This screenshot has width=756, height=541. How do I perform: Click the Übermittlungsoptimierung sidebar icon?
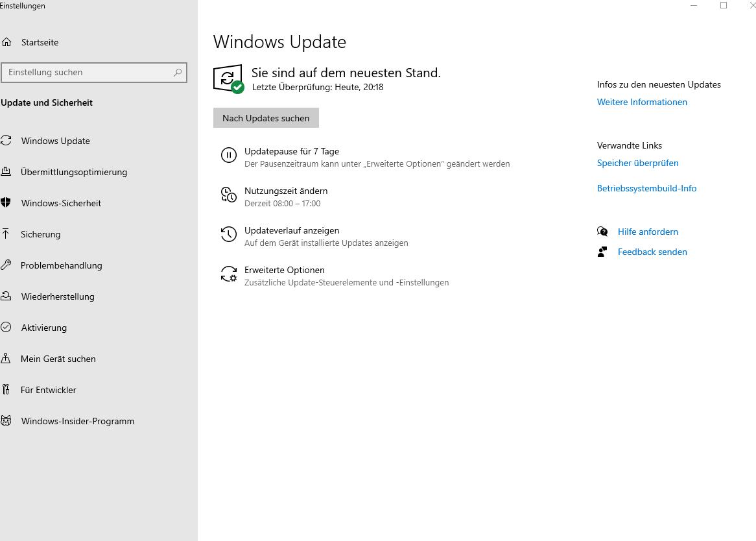pos(6,172)
